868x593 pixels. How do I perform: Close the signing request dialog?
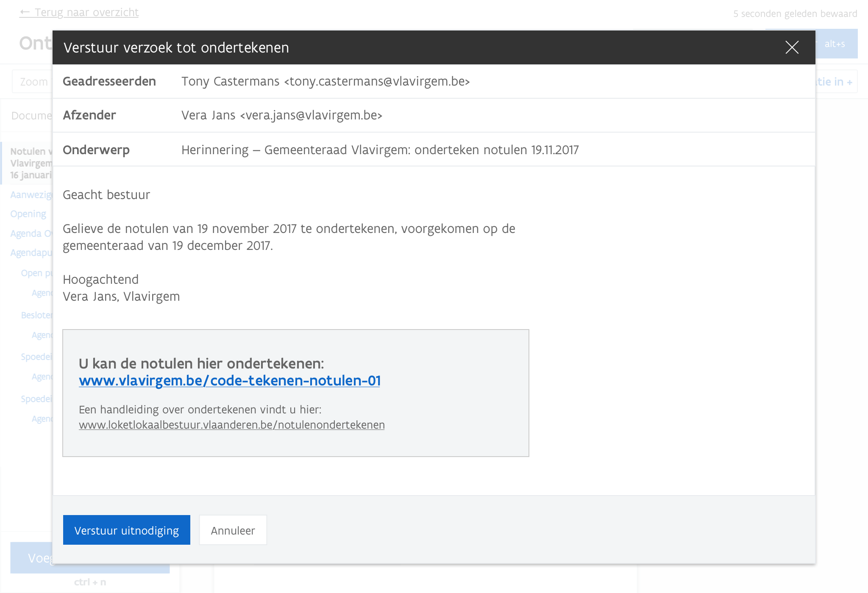[792, 47]
